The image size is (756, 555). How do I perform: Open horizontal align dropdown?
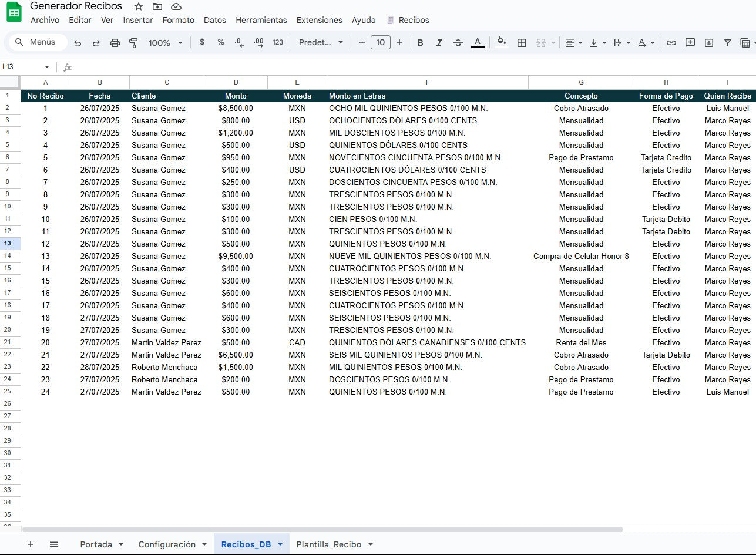573,43
